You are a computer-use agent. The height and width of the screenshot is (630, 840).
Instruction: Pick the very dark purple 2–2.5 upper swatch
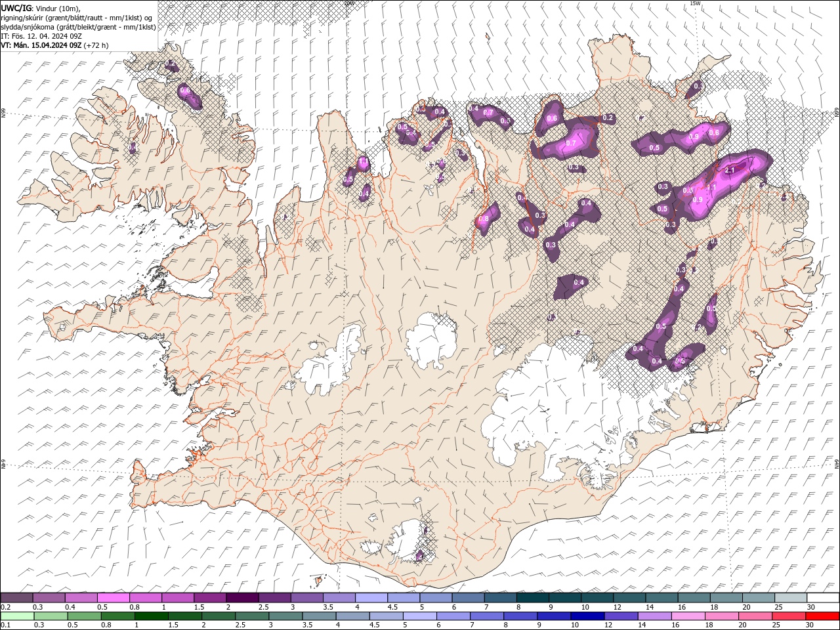(x=241, y=598)
